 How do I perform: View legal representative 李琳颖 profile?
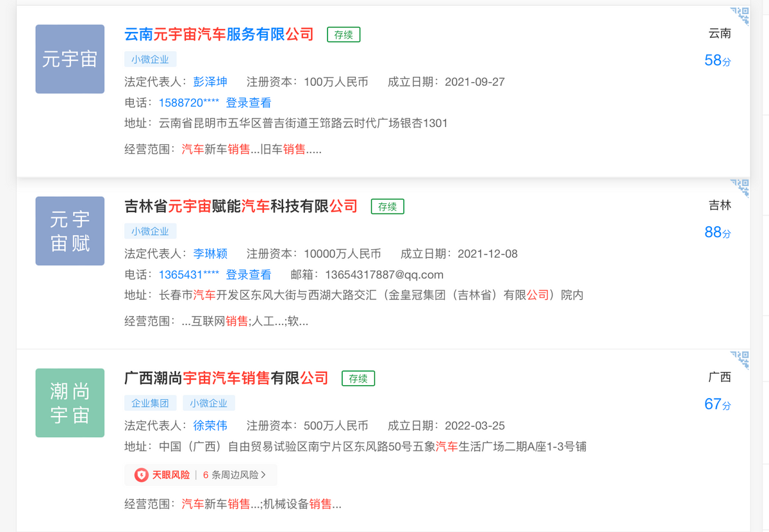pyautogui.click(x=210, y=254)
